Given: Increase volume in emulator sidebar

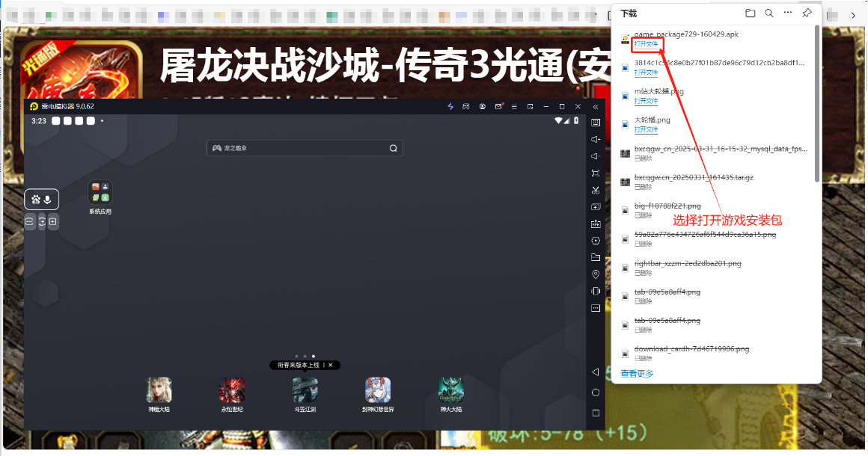Looking at the screenshot, I should 596,139.
